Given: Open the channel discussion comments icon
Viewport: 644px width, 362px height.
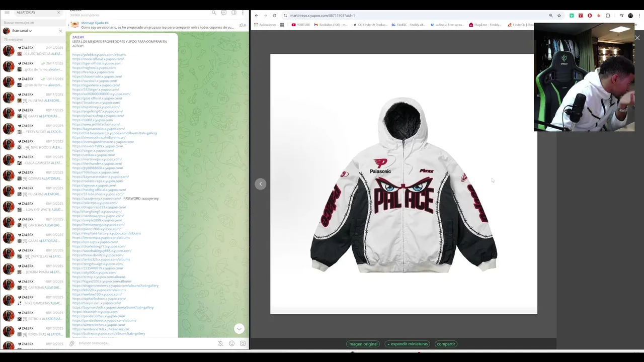Looking at the screenshot, I should point(224,13).
